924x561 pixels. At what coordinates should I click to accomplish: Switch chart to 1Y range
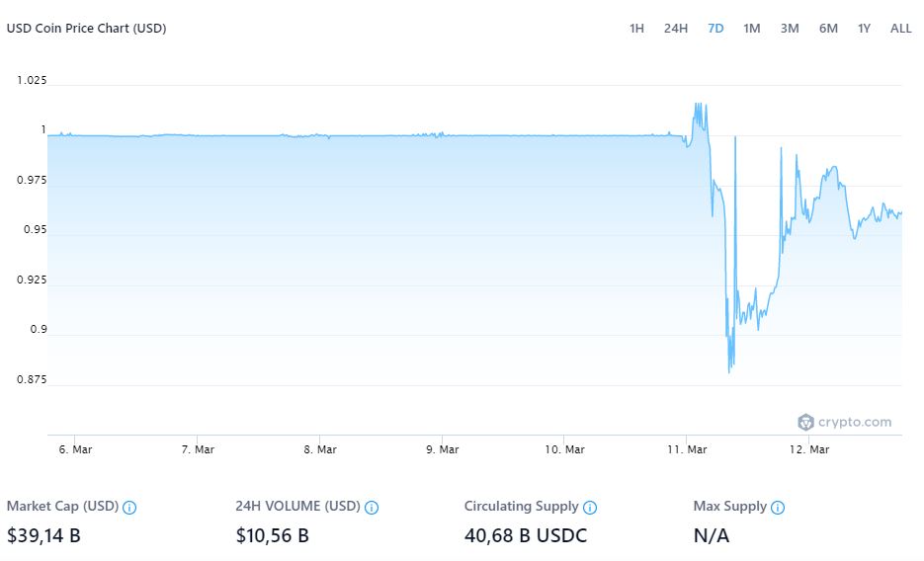pyautogui.click(x=865, y=29)
